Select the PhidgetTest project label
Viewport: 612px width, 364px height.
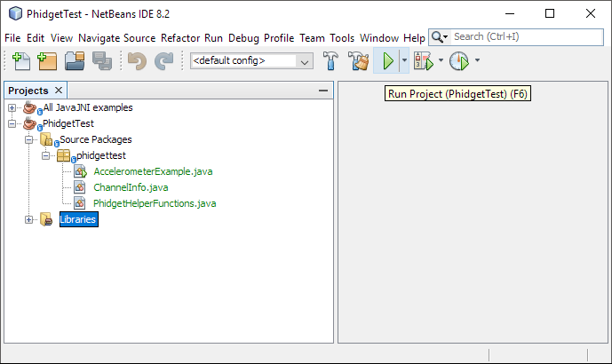click(68, 123)
